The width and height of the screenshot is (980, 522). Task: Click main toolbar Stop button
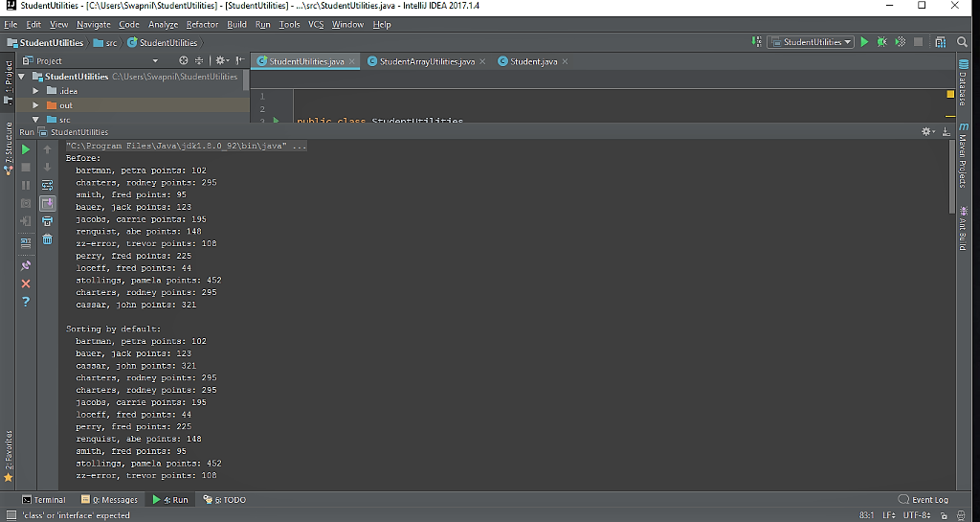[918, 42]
